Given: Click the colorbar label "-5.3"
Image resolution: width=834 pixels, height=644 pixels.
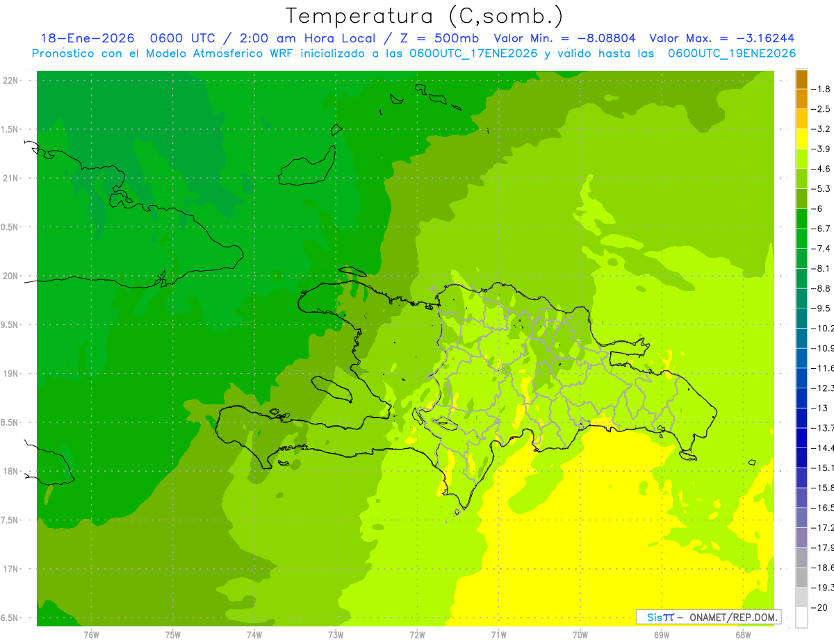Looking at the screenshot, I should tap(821, 189).
